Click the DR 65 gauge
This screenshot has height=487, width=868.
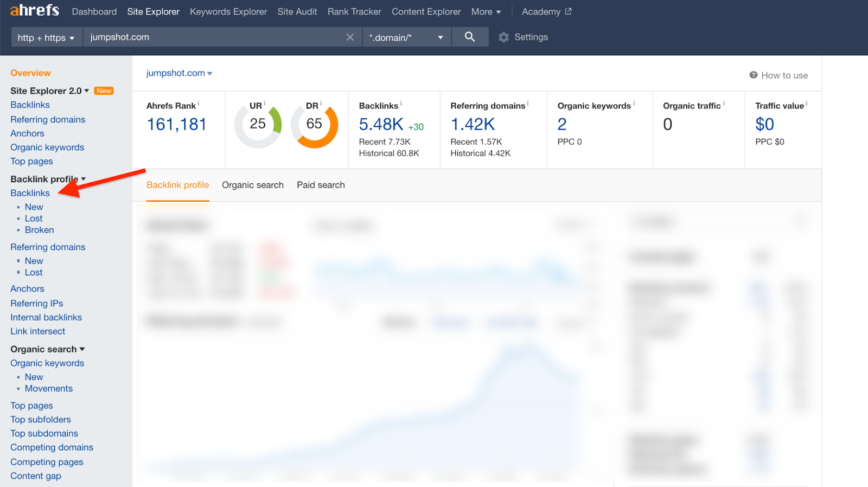(x=314, y=124)
